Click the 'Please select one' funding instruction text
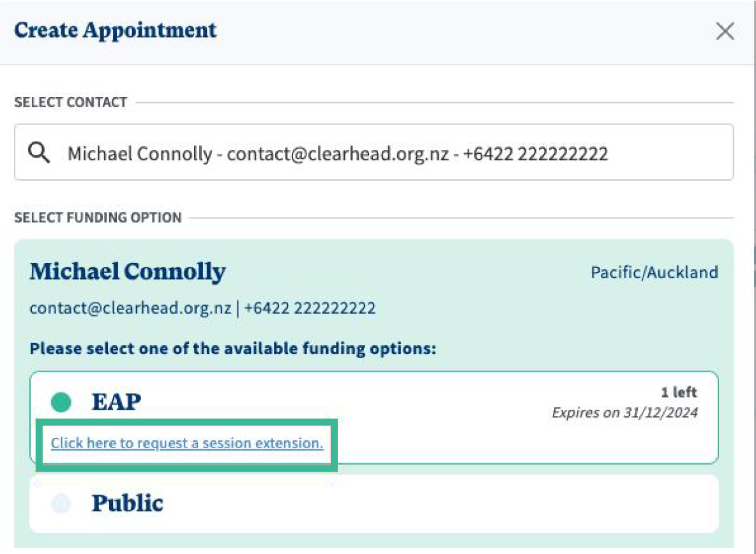Screen dimensions: 756x554 coord(232,349)
